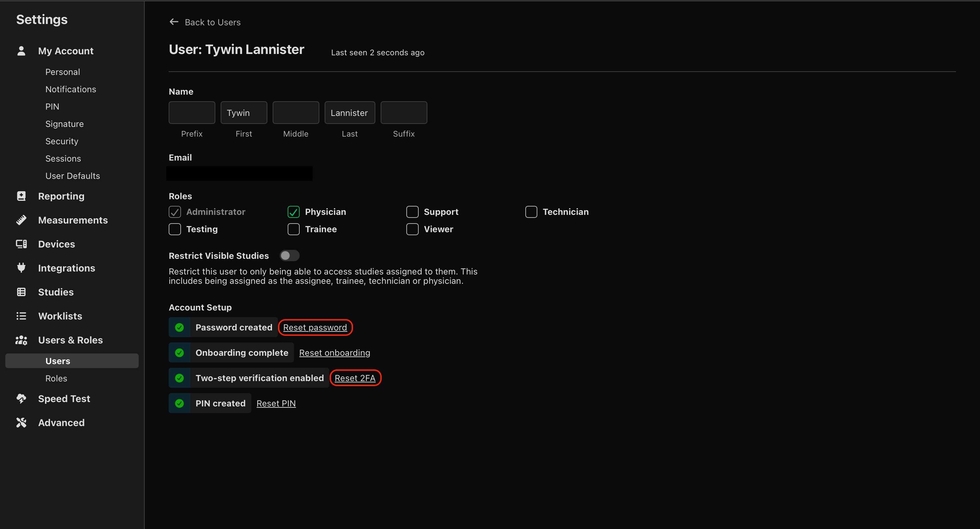This screenshot has width=980, height=529.
Task: Click the Suffix name field
Action: coord(404,113)
